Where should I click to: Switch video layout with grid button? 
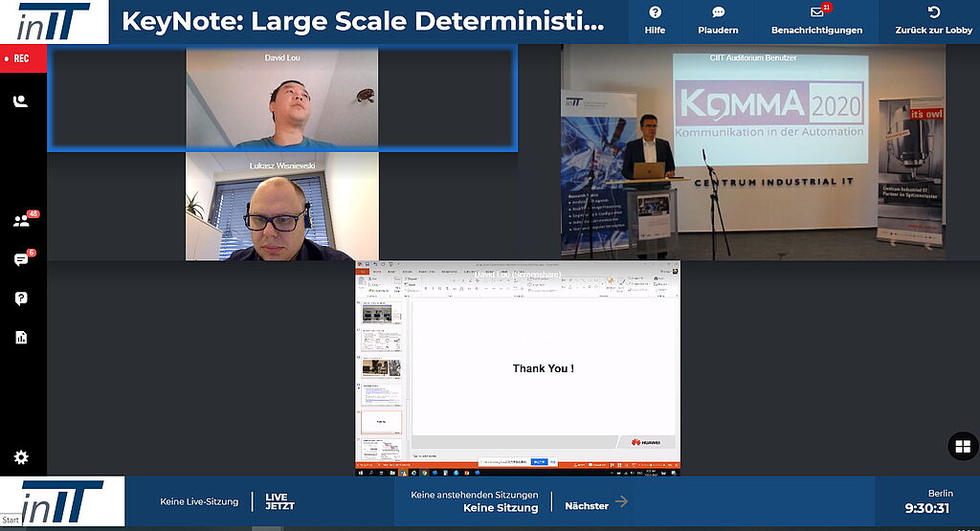960,446
